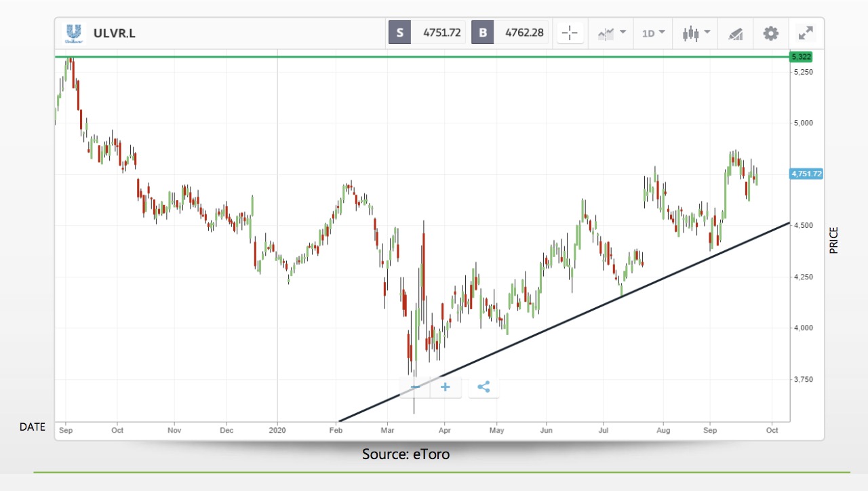This screenshot has height=491, width=868.
Task: Click the Unilever logo icon
Action: [73, 33]
